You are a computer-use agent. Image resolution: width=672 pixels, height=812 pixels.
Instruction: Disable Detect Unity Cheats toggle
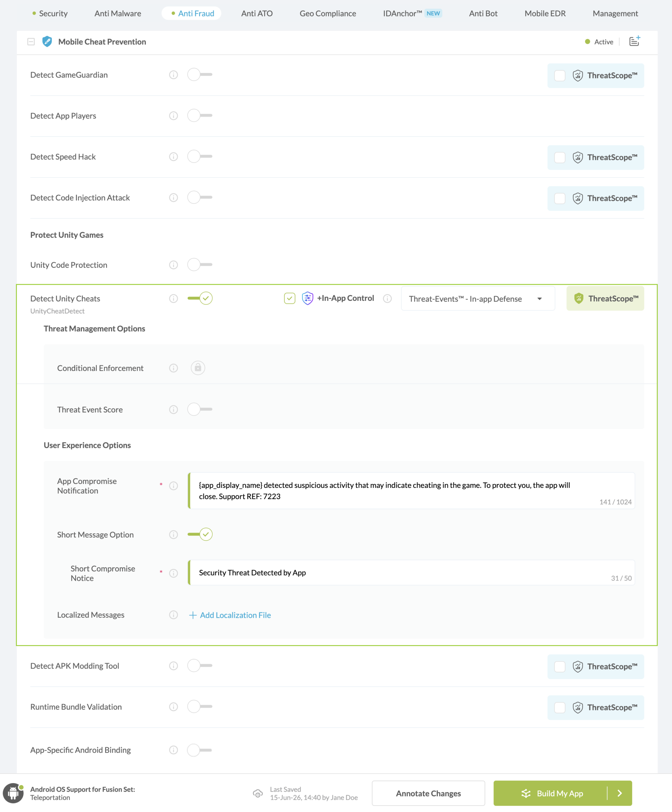(x=200, y=298)
